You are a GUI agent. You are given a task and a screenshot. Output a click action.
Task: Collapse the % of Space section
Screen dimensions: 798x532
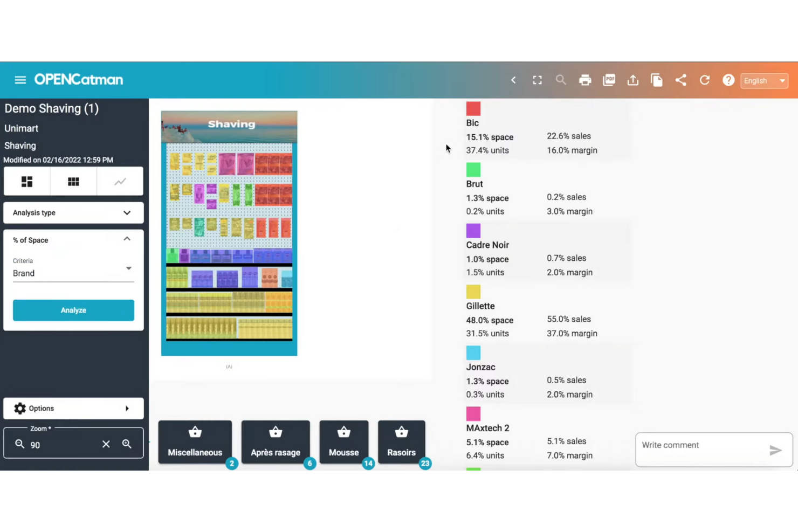(127, 239)
